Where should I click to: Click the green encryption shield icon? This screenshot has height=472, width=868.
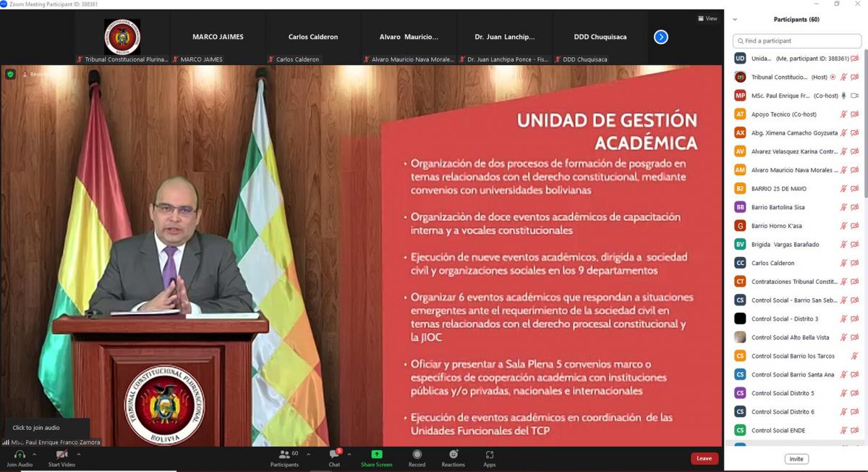(x=10, y=74)
